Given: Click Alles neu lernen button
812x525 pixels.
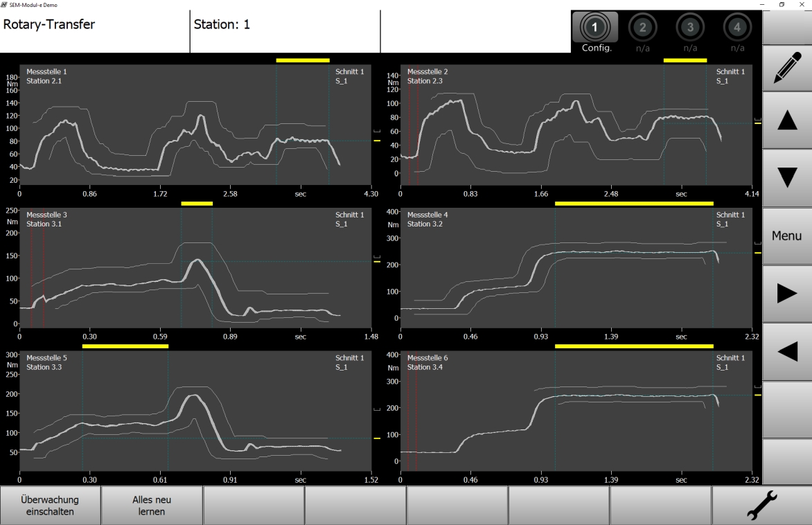Looking at the screenshot, I should (152, 506).
